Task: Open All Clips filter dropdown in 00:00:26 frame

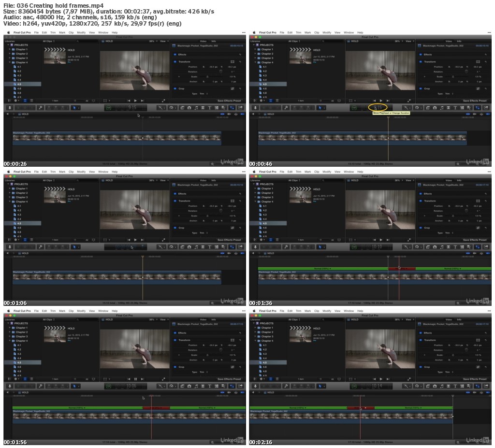Action: pyautogui.click(x=49, y=41)
